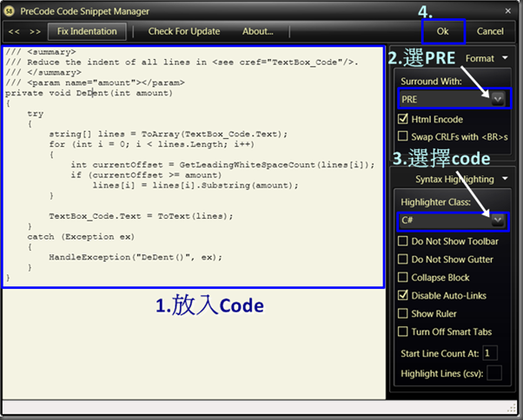This screenshot has height=420, width=523.
Task: Confirm with the Ok button
Action: pos(442,31)
